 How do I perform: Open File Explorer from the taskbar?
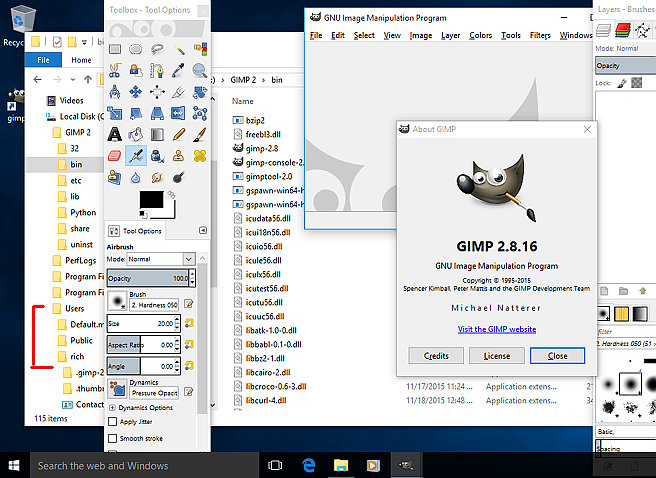[341, 465]
